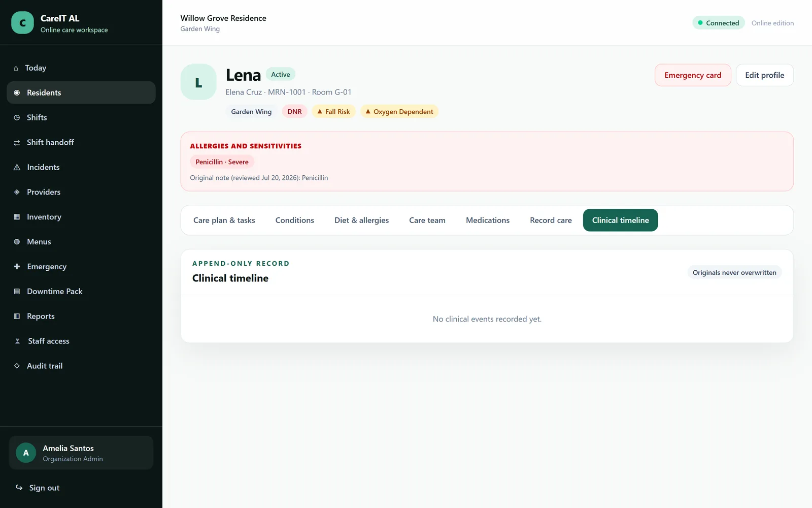Open Emergency via the plus icon
Screen dimensions: 812x508
click(x=17, y=267)
